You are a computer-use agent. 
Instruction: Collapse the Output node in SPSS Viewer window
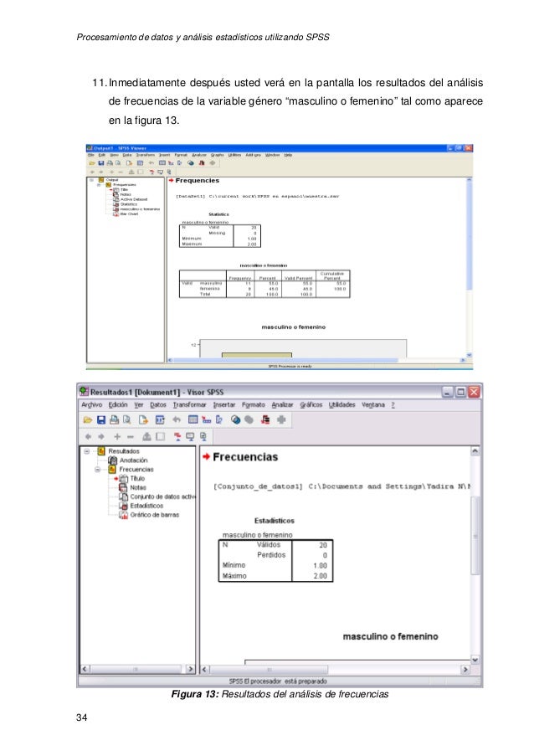tap(91, 180)
